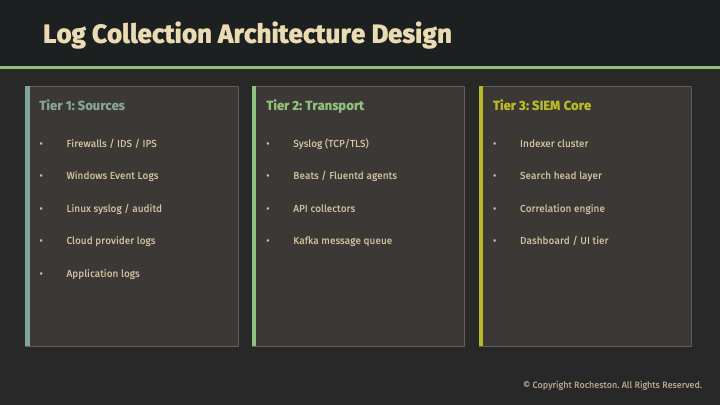Click the Firewalls / IDS / IPS bullet
The width and height of the screenshot is (720, 405).
click(111, 143)
